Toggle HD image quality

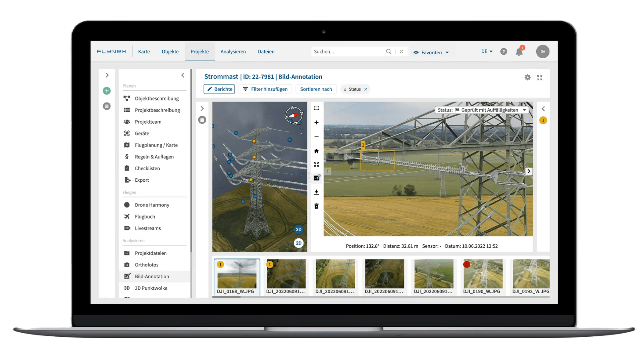(x=316, y=178)
